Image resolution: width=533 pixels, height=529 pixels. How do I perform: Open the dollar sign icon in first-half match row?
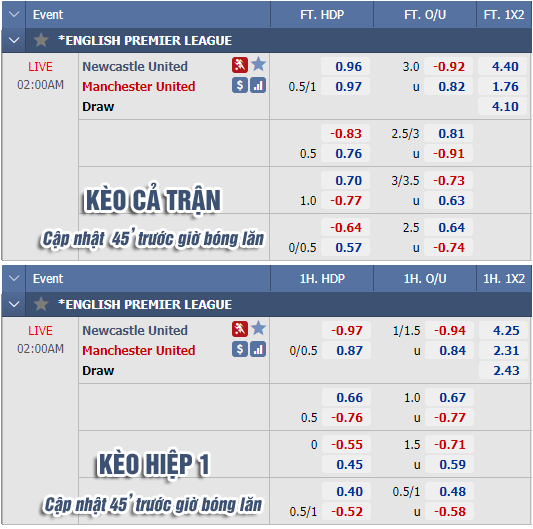coord(240,349)
